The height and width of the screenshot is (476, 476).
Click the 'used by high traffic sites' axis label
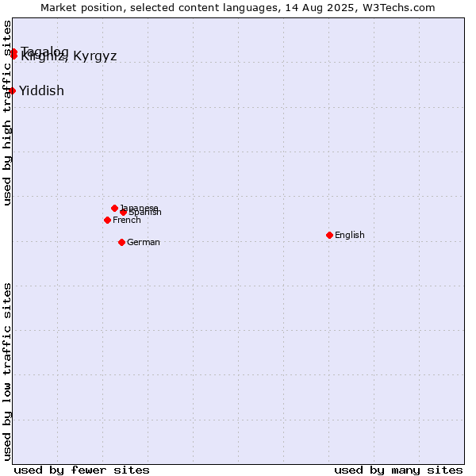6,113
